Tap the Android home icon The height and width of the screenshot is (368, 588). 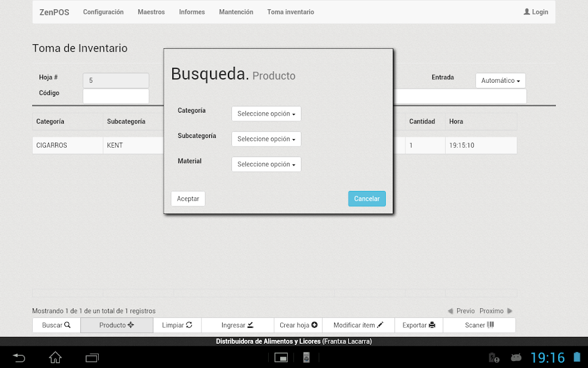[x=56, y=357]
